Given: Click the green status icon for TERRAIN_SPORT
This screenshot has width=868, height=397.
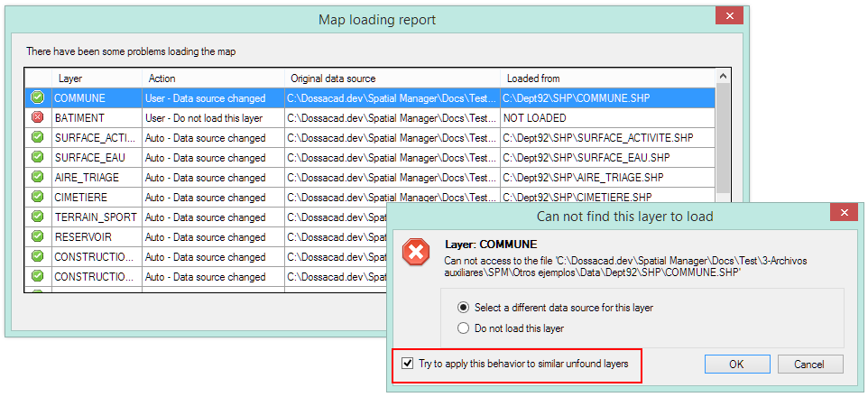Looking at the screenshot, I should (37, 217).
